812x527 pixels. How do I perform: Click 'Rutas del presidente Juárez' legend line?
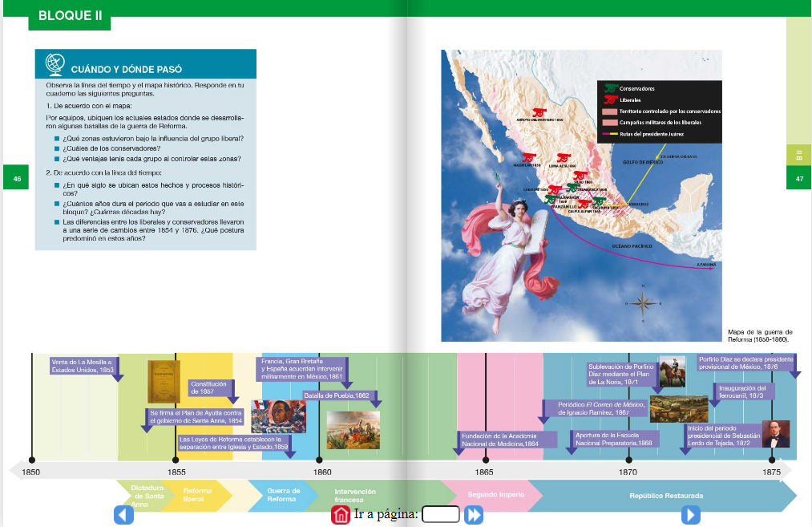[609, 134]
